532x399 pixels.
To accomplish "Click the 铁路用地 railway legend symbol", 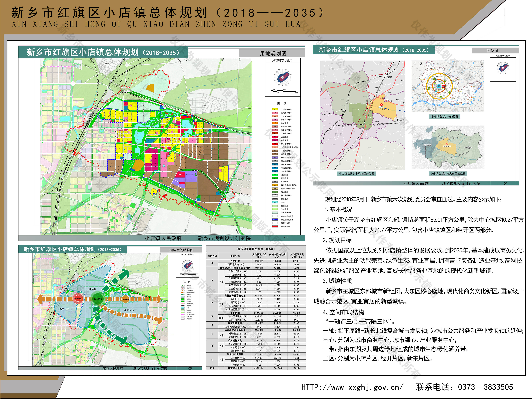I will [x=275, y=199].
